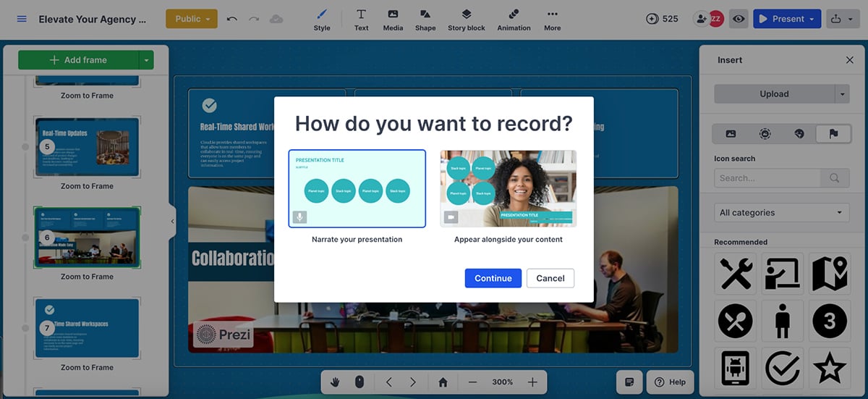The width and height of the screenshot is (868, 399).
Task: Insert the map with pin icon
Action: (x=829, y=274)
